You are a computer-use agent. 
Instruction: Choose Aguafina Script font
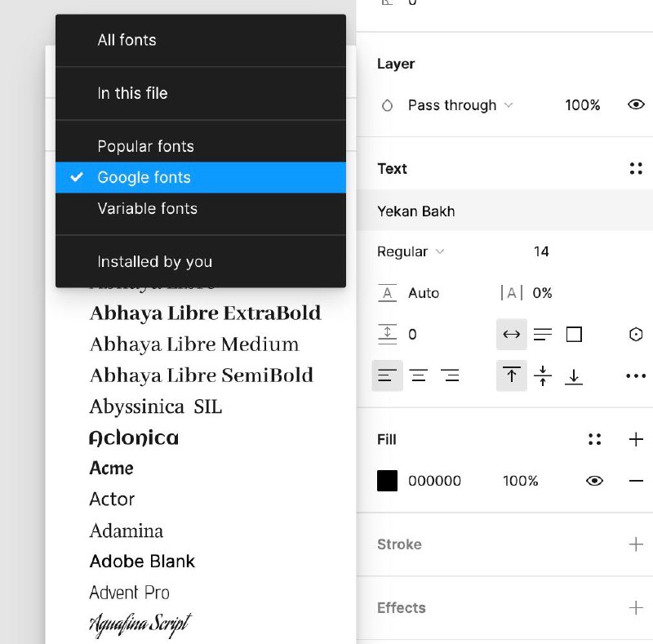(x=140, y=624)
